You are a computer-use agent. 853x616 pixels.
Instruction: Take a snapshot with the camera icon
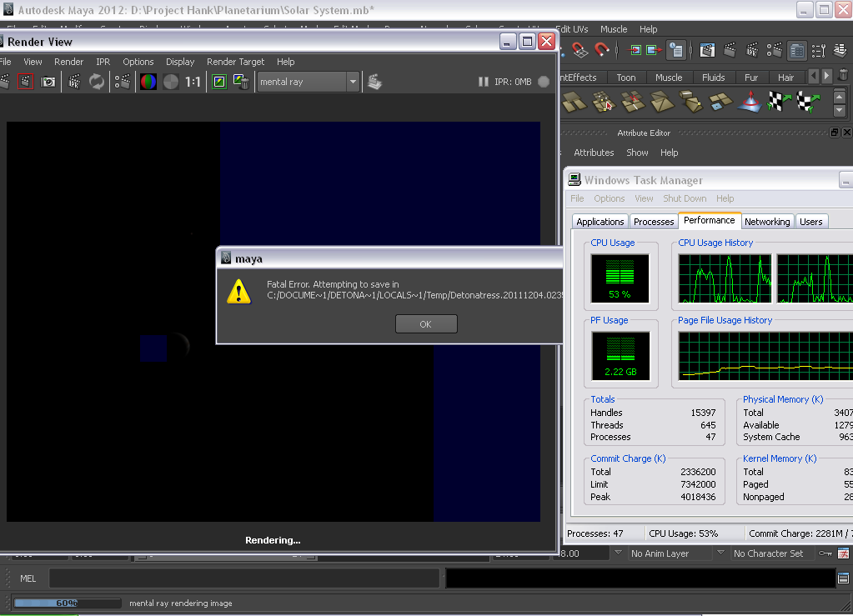click(48, 82)
